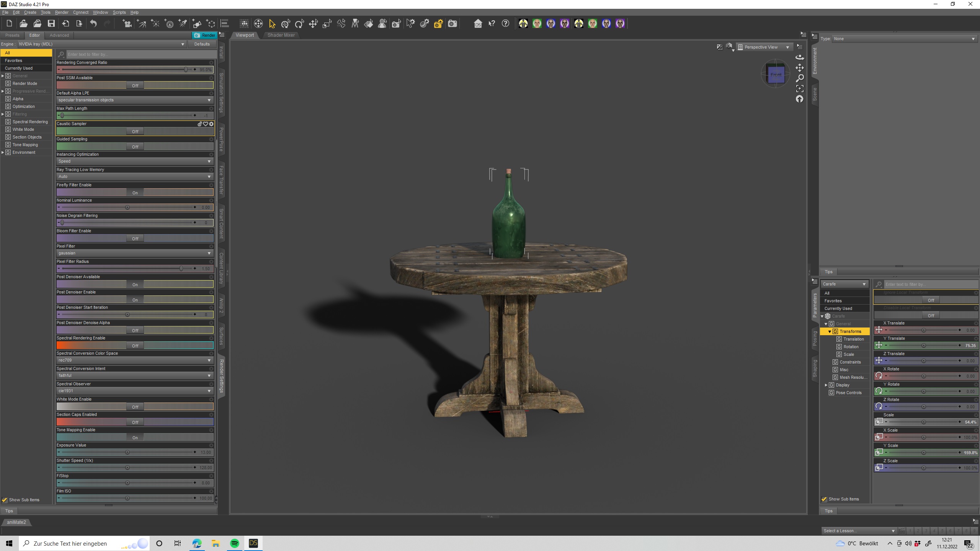This screenshot has width=980, height=551.
Task: Toggle Caustic Sampler off switch
Action: pos(135,131)
